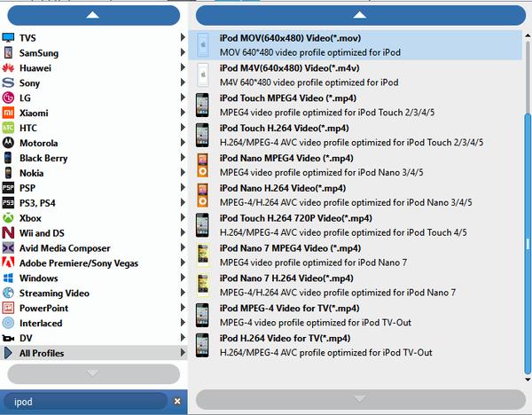Select iPod Touch H.264 Video(*.mp4) profile
Viewport: 532px width, 415px height.
point(356,135)
